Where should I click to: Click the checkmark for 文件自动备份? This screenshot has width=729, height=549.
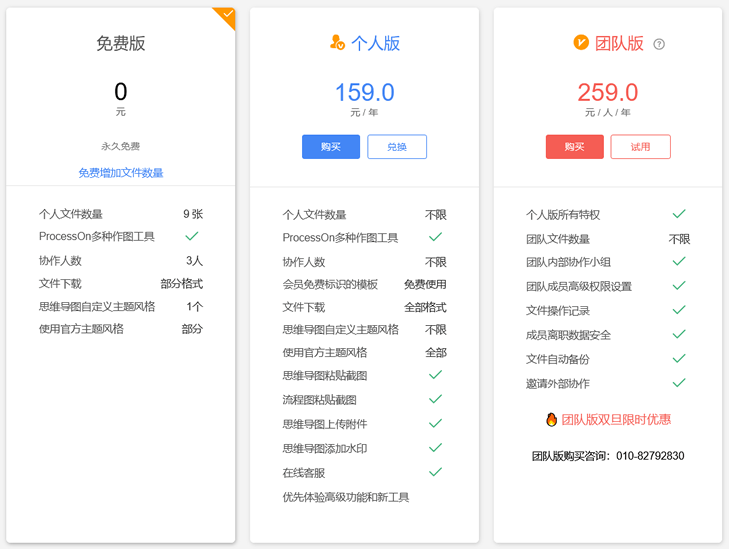pyautogui.click(x=679, y=358)
